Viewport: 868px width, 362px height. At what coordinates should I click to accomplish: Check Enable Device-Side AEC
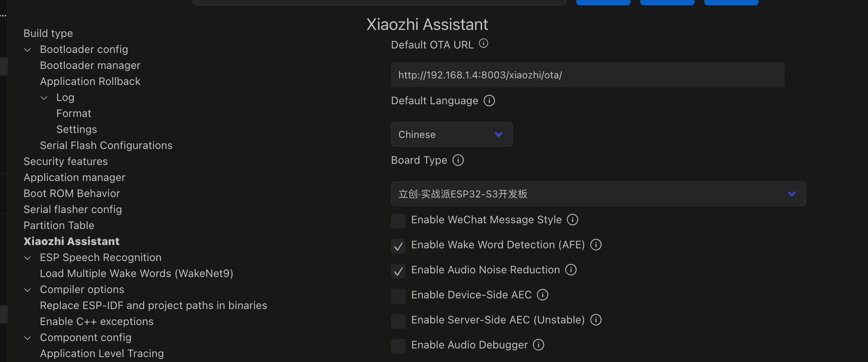398,296
